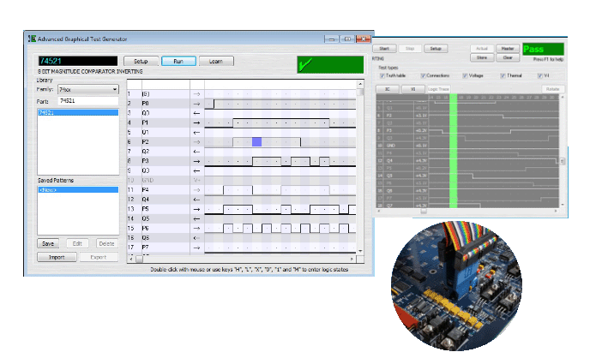Viewport: 608px width, 364px height.
Task: Click the direction arrow for pin P5
Action: 196,209
